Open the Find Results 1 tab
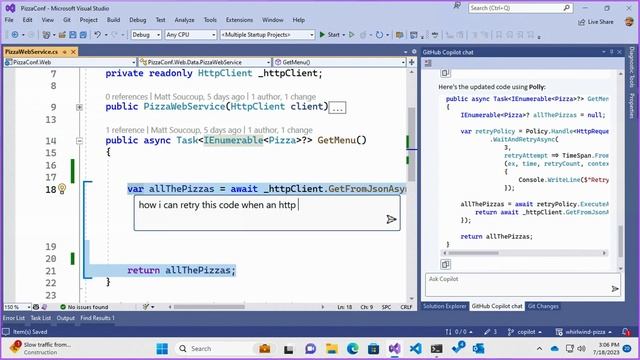This screenshot has width=640, height=360. click(x=97, y=318)
